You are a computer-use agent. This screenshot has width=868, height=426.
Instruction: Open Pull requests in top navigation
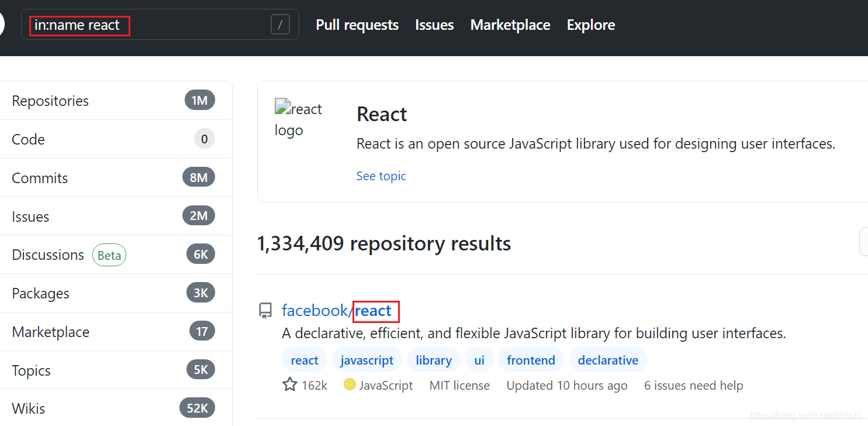click(x=357, y=25)
